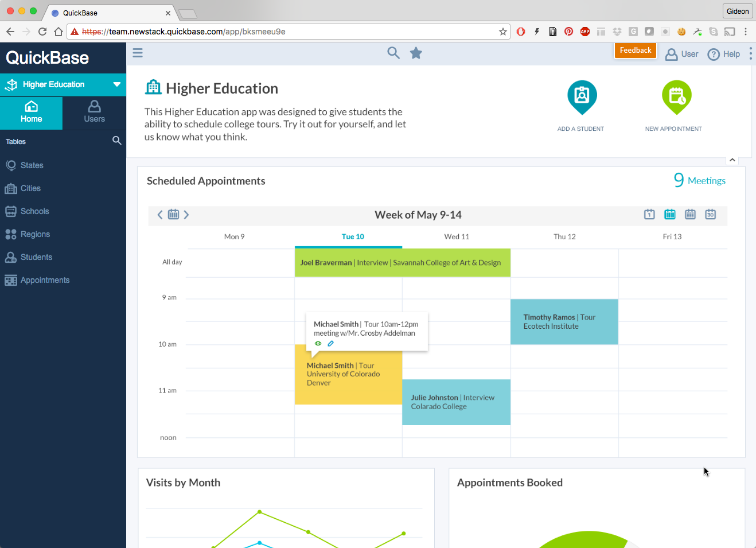
Task: Open the Help menu
Action: [724, 54]
